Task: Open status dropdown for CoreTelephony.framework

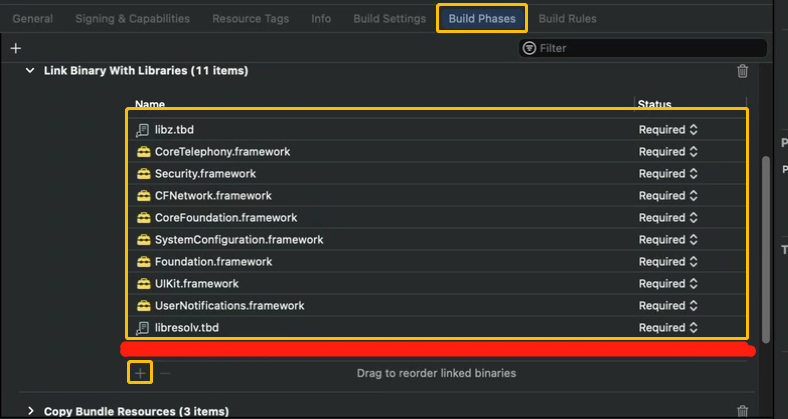Action: (x=668, y=152)
